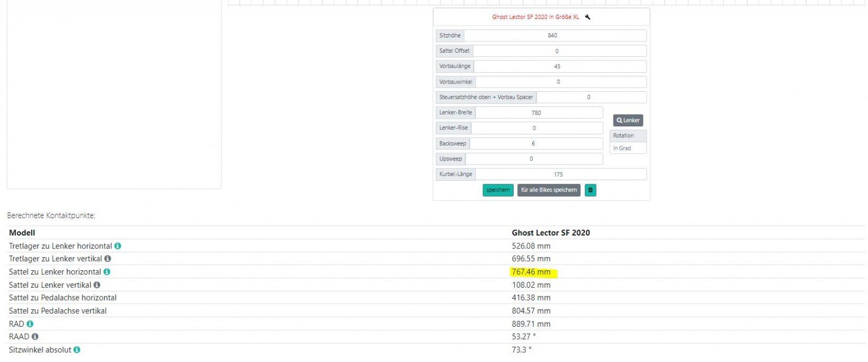Screen dimensions: 868x362
Task: Click the wrench icon beside Ghost Lector title
Action: click(588, 17)
